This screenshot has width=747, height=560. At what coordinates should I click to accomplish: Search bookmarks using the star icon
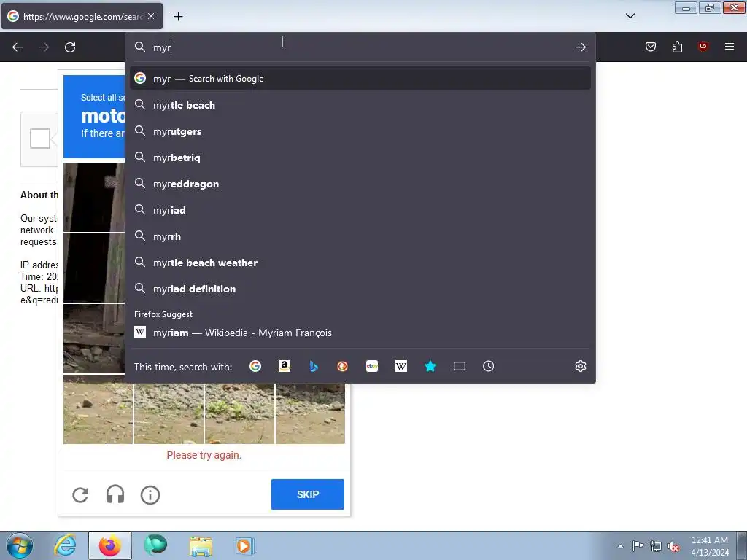[430, 366]
